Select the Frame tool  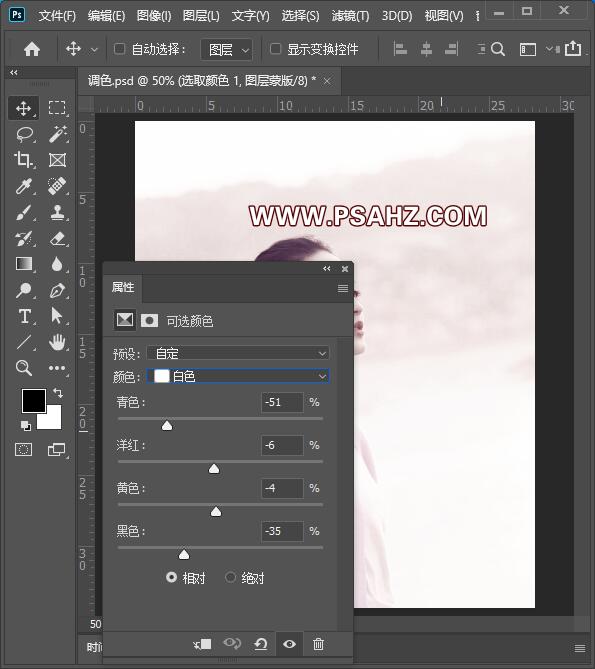pyautogui.click(x=57, y=160)
